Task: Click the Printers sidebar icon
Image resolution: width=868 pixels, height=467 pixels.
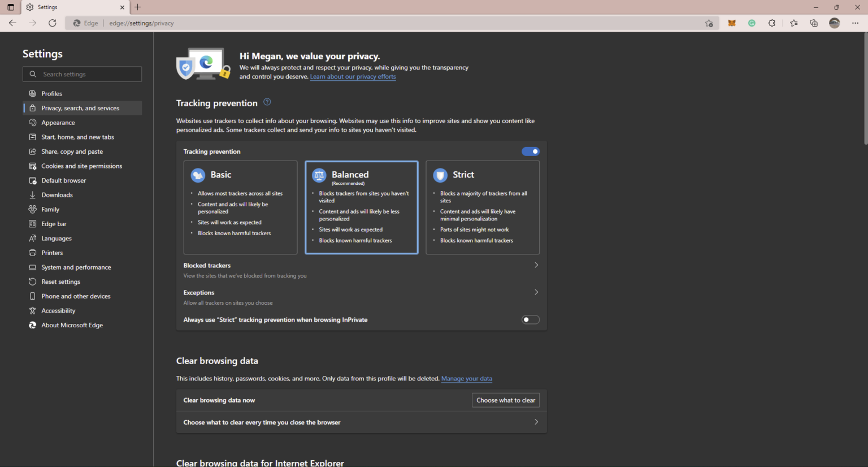Action: (x=33, y=253)
